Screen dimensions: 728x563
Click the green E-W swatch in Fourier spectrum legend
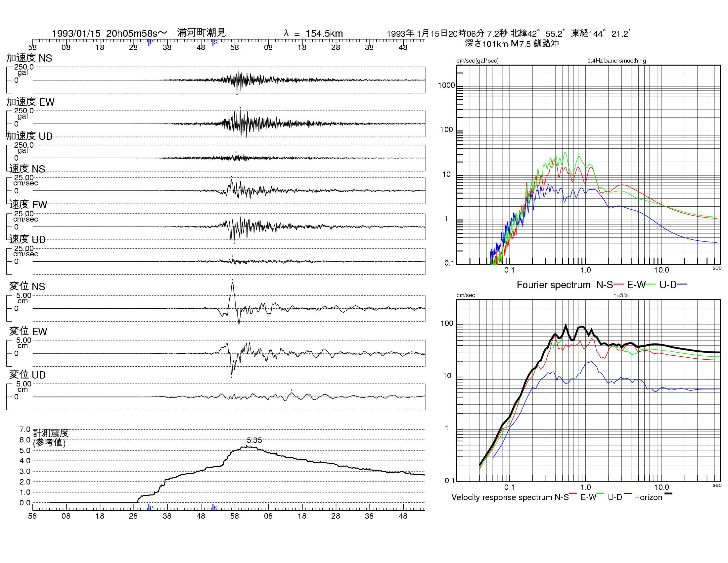[650, 284]
